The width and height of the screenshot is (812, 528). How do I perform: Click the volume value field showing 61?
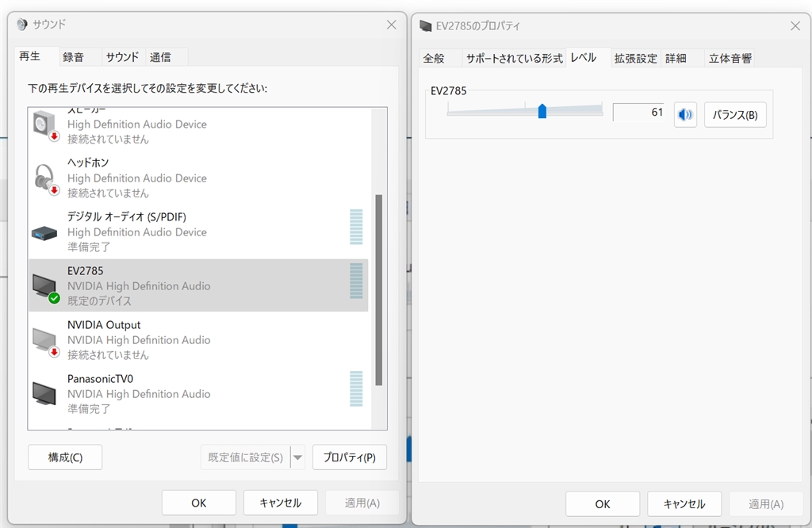(x=640, y=112)
